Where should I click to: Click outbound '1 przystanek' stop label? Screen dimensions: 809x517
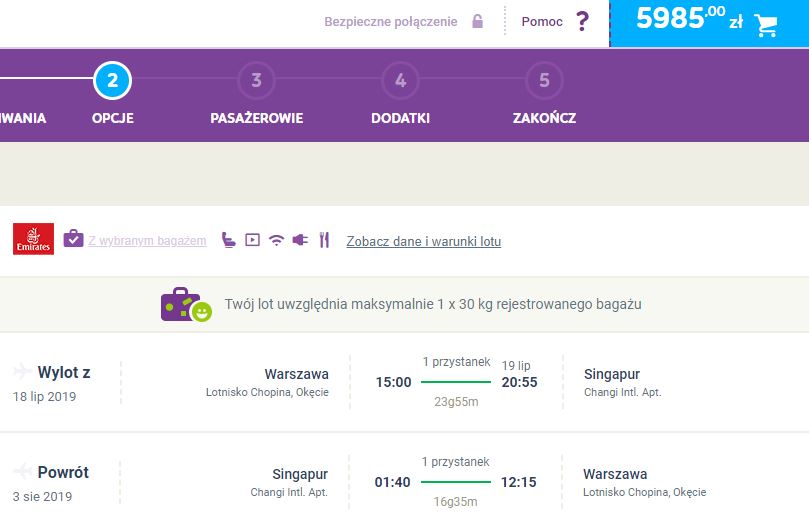[456, 362]
